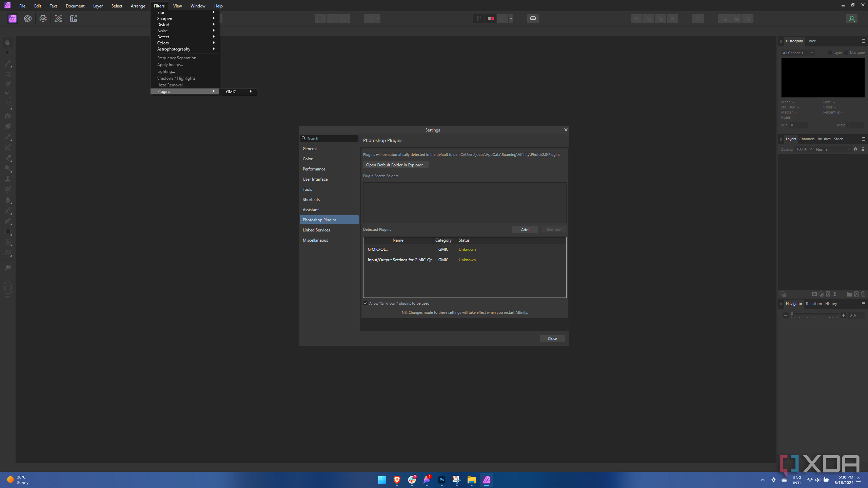
Task: Switch to the Liquify Persona icon
Action: point(28,19)
